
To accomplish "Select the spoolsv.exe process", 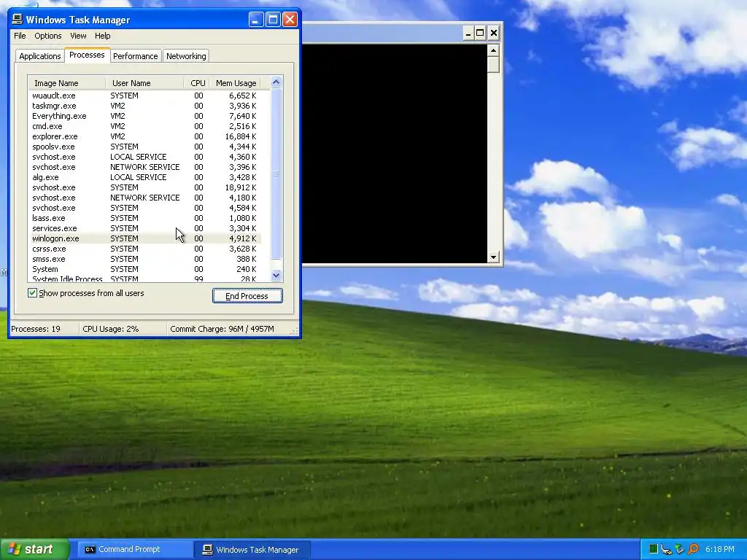I will (x=145, y=147).
